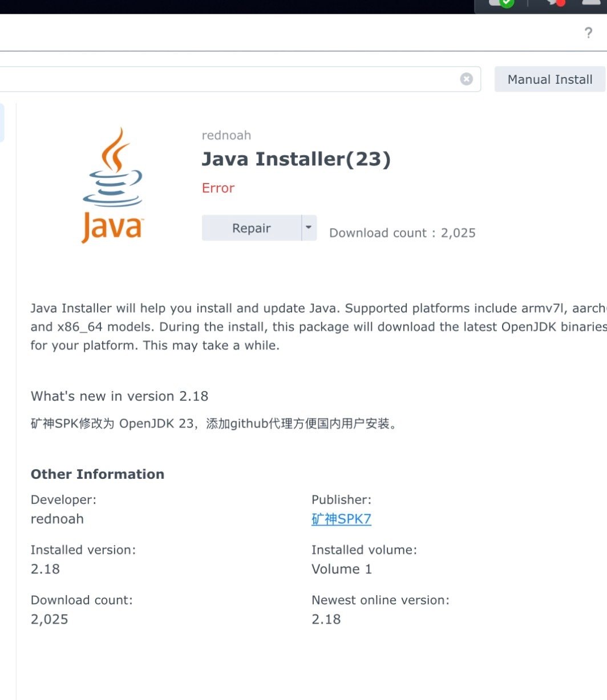Select the highlighted item in the left sidebar
This screenshot has height=700, width=607.
click(2, 123)
